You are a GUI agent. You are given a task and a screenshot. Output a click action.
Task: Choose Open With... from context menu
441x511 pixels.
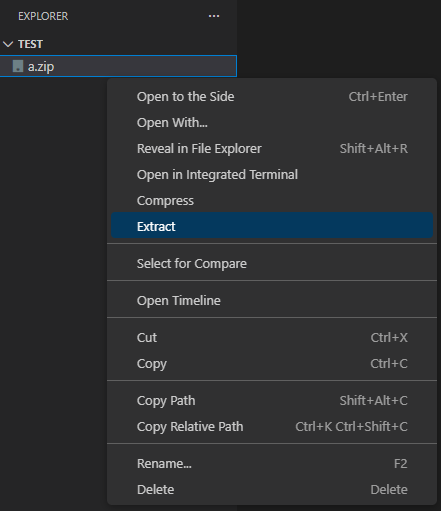(272, 123)
